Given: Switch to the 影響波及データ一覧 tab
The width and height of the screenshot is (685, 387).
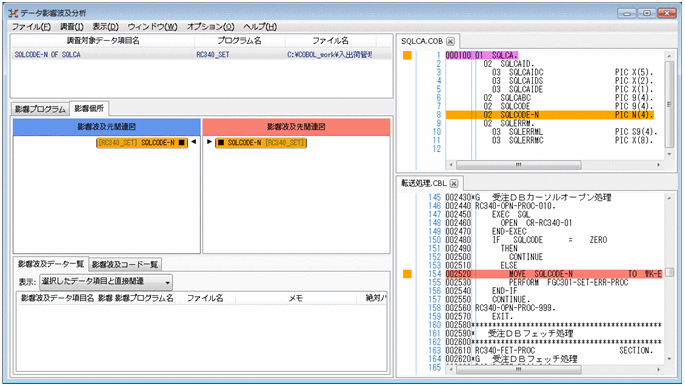Looking at the screenshot, I should (51, 264).
